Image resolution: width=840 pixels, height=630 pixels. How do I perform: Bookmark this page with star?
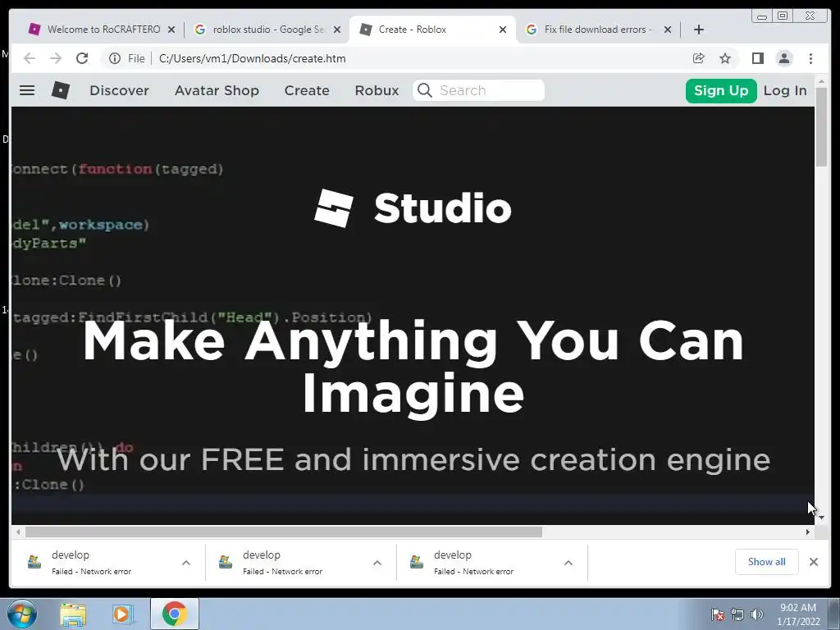(725, 58)
